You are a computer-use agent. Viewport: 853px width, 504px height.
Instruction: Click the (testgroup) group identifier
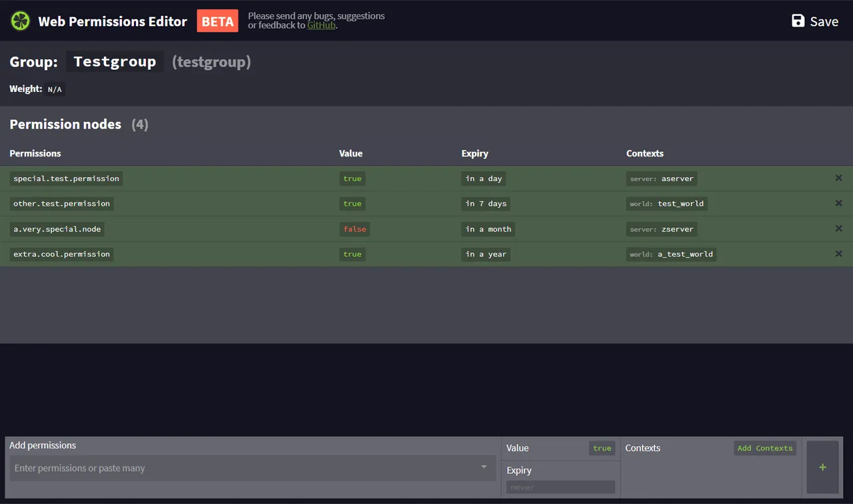(x=211, y=62)
